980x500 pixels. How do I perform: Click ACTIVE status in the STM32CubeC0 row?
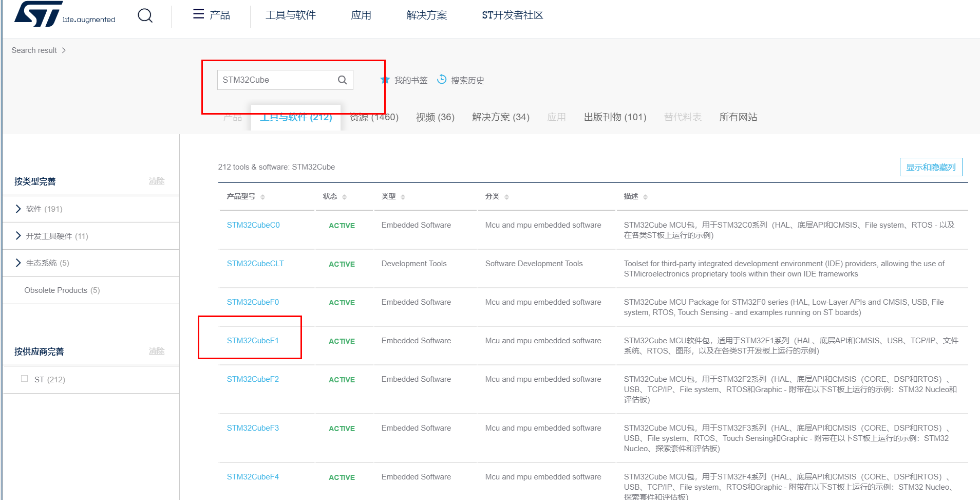[342, 226]
